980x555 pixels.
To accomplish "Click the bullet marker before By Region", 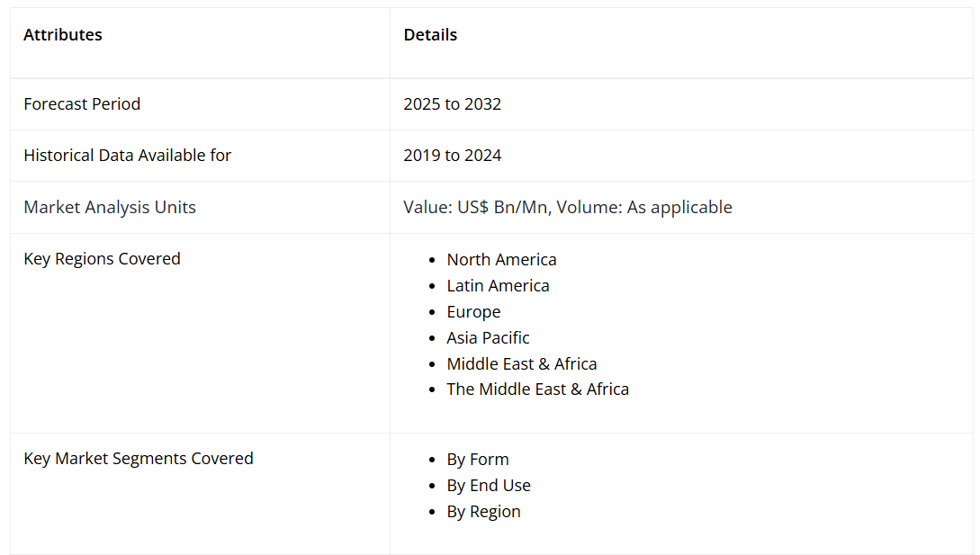I will click(x=433, y=512).
